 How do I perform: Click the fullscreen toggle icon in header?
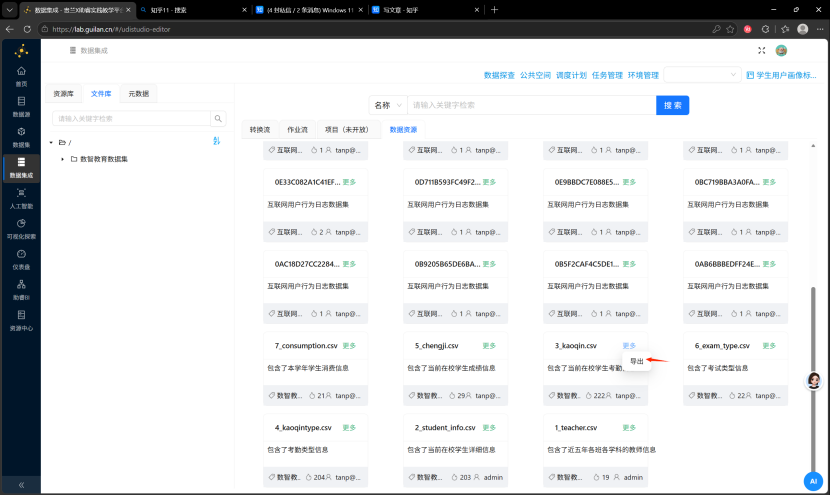(x=762, y=50)
